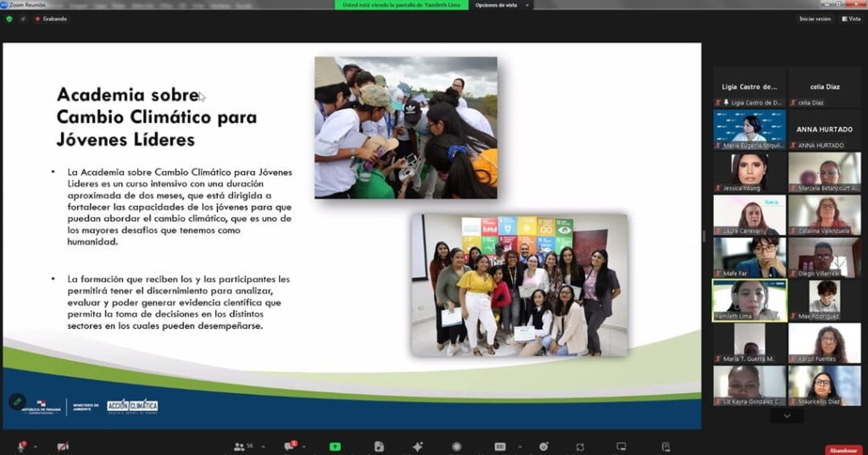Click the Whiteboards screen icon
This screenshot has height=455, width=868.
pos(621,447)
